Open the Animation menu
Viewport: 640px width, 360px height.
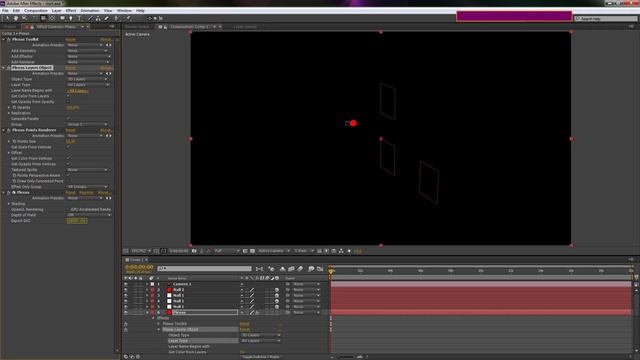[x=90, y=11]
